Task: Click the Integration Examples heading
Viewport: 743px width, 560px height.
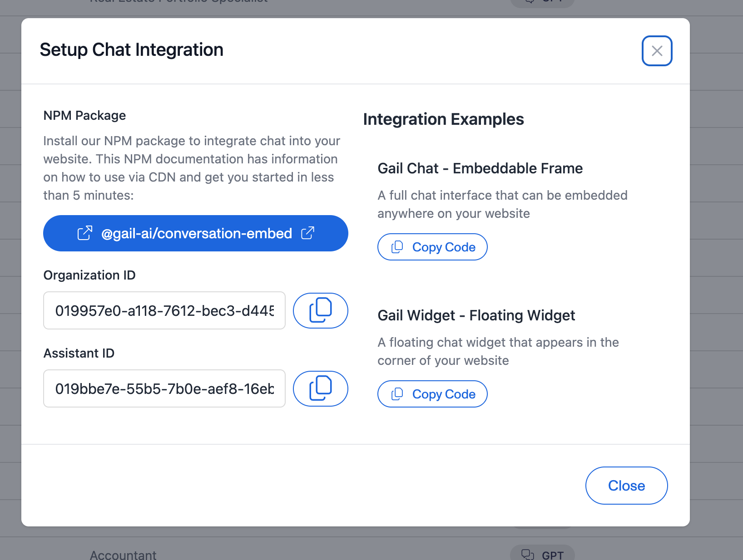Action: (x=443, y=119)
